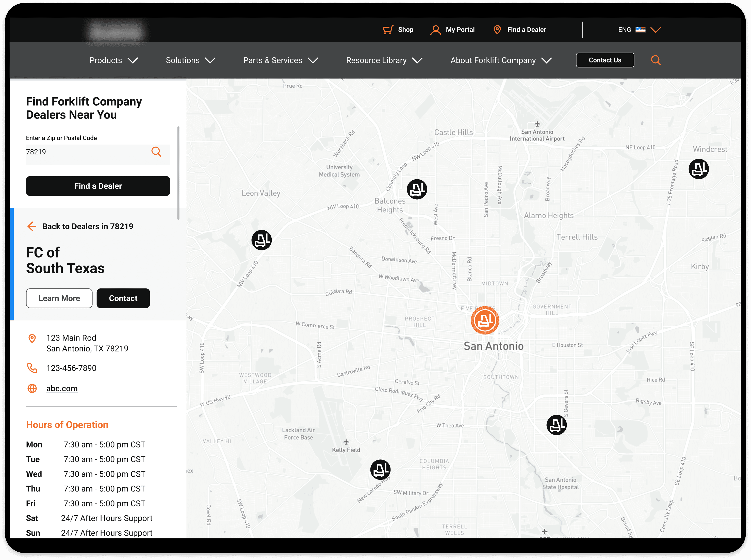
Task: Click the back arrow to Dealers in 78219
Action: [x=32, y=227]
